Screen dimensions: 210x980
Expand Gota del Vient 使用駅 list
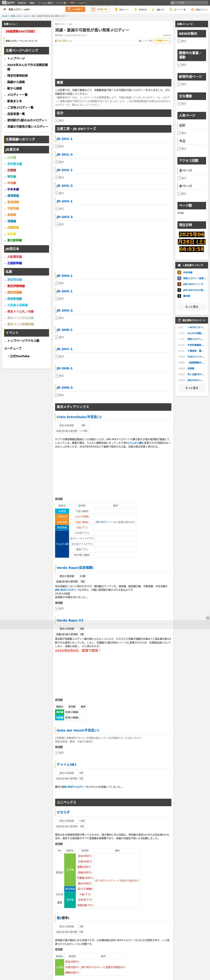point(57,753)
